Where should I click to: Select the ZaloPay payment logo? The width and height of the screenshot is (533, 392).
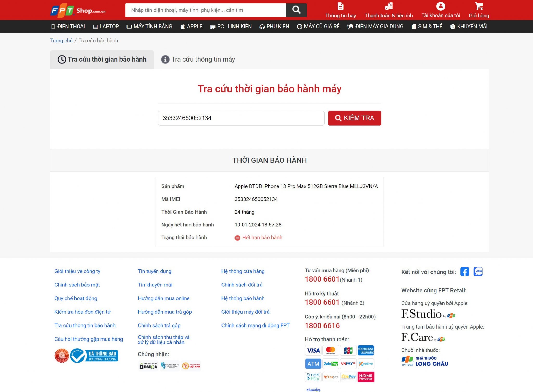coord(331,364)
